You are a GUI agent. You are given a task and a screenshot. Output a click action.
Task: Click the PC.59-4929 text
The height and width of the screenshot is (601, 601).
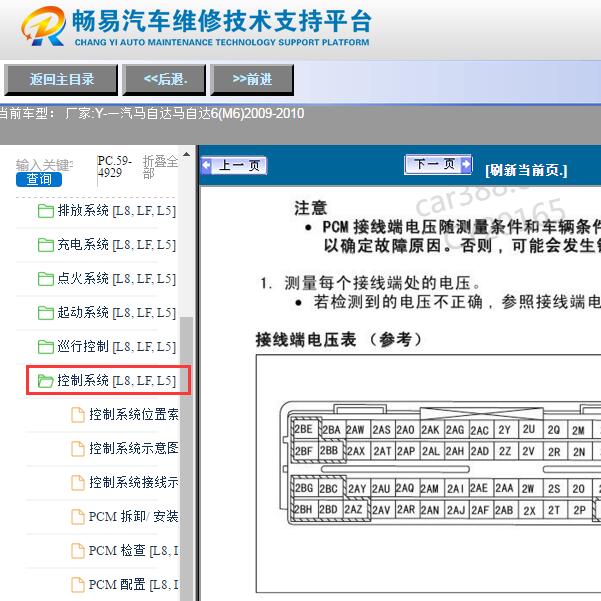[114, 167]
